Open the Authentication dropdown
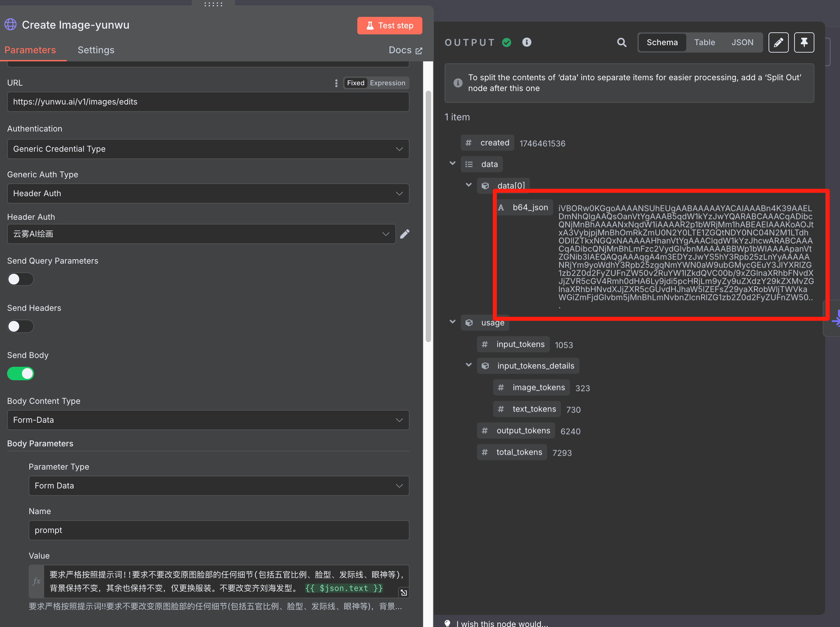This screenshot has width=840, height=627. pos(208,149)
